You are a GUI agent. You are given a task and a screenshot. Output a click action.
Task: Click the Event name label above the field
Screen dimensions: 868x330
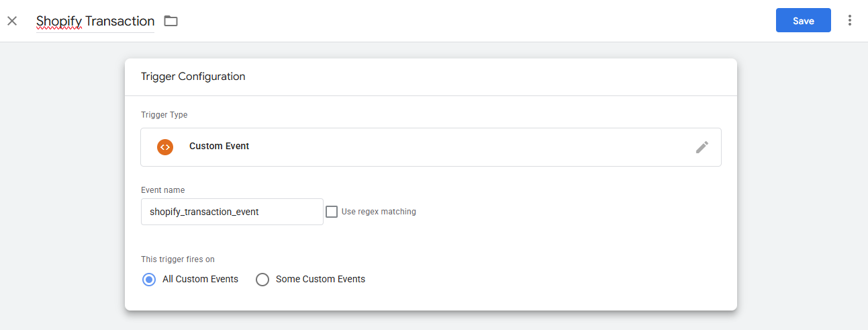(162, 190)
